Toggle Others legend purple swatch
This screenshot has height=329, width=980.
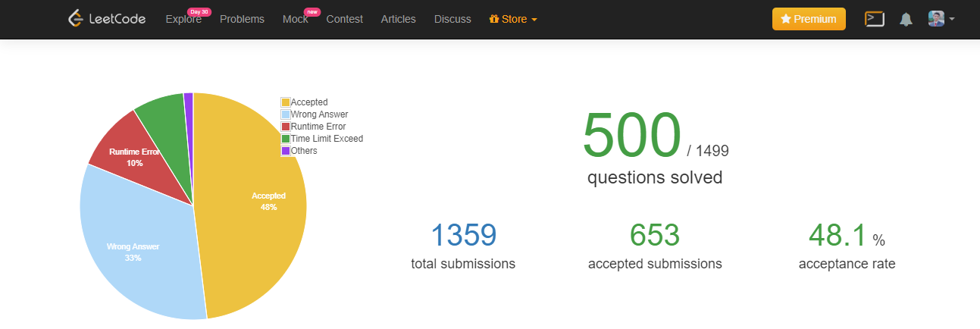(x=286, y=151)
